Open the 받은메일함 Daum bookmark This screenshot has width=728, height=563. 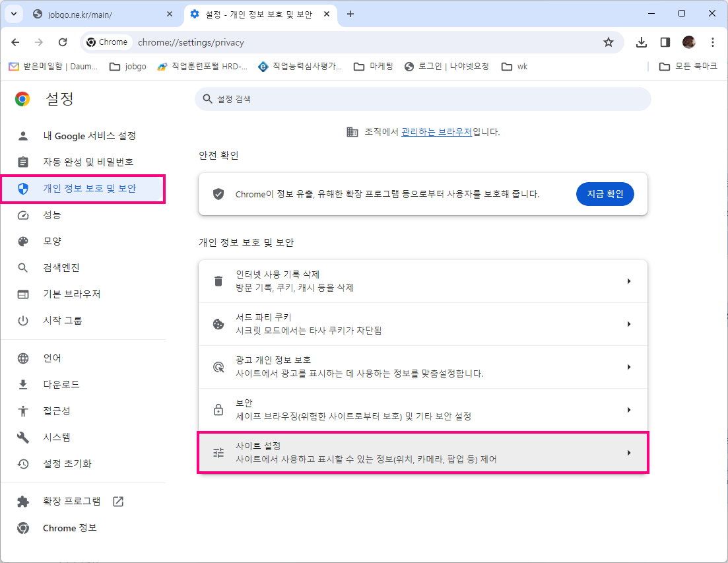tap(53, 67)
